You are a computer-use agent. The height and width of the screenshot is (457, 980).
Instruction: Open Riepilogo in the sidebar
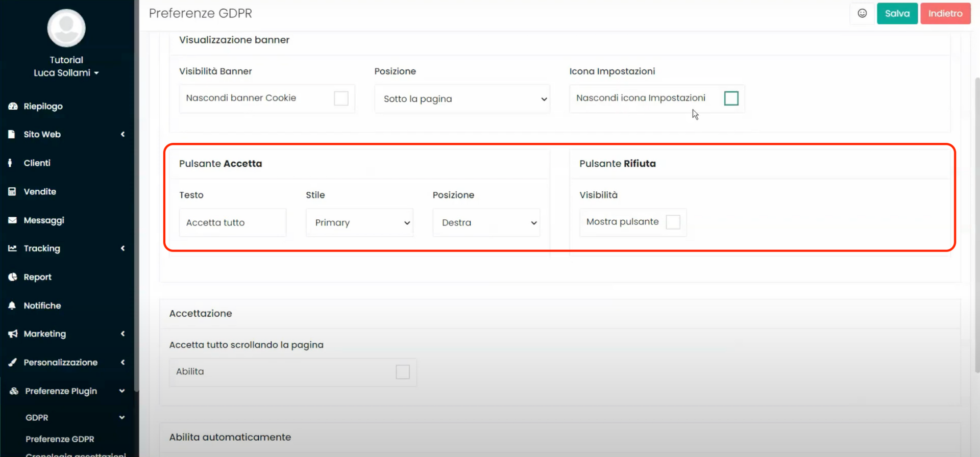point(43,106)
